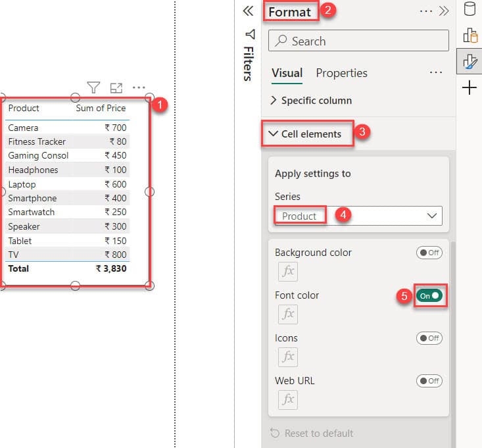Viewport: 482px width, 448px height.
Task: Open focus mode icon above the table
Action: (x=116, y=88)
